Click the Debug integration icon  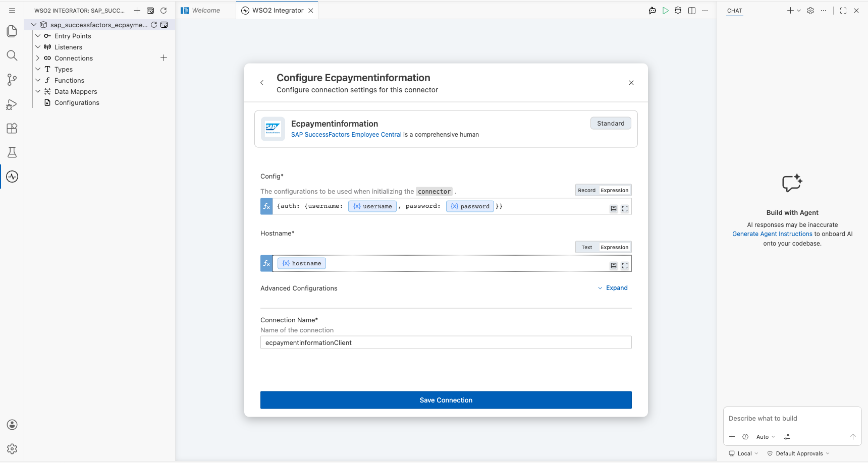point(678,11)
